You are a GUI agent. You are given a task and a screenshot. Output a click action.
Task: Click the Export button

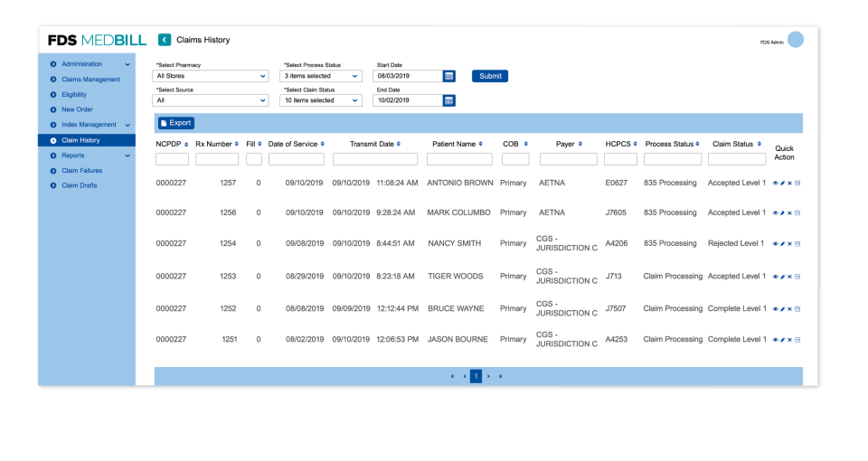[175, 123]
